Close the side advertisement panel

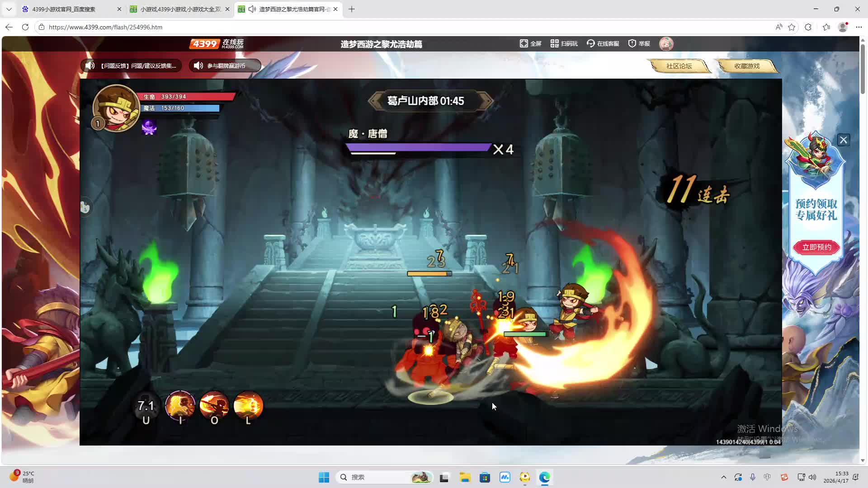(844, 140)
